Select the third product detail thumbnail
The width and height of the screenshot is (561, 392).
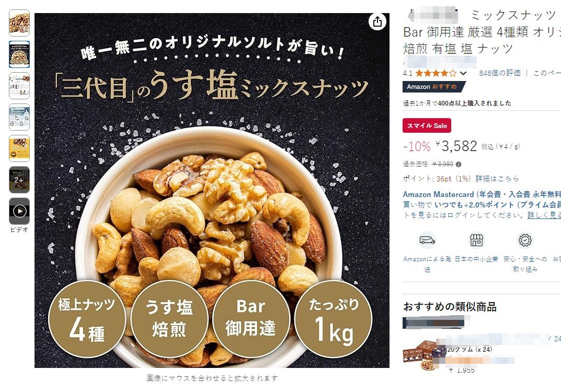(x=19, y=86)
